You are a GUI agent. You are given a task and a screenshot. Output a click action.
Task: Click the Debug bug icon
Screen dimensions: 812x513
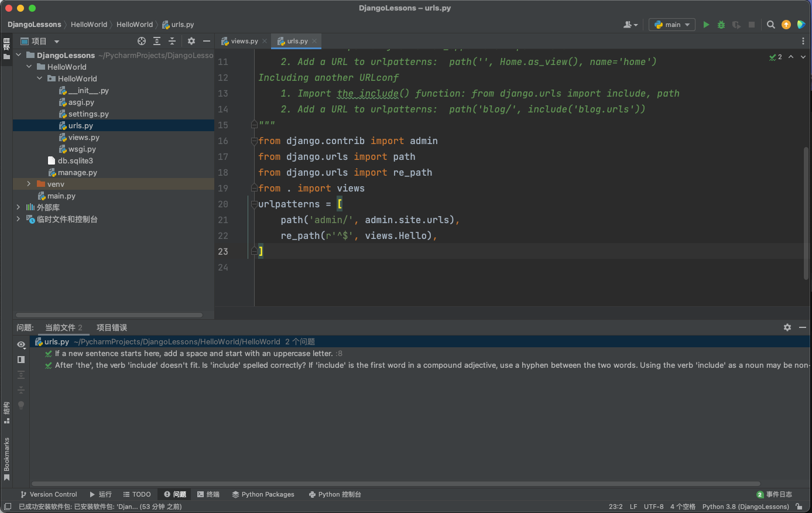[x=721, y=25]
